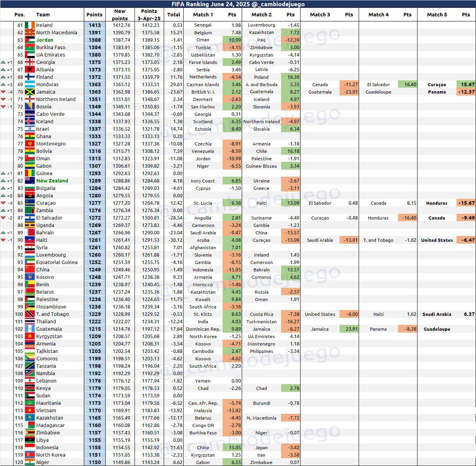Click the red down arrow beside Jamaica -4
This screenshot has height=466, width=476.
pyautogui.click(x=3, y=92)
